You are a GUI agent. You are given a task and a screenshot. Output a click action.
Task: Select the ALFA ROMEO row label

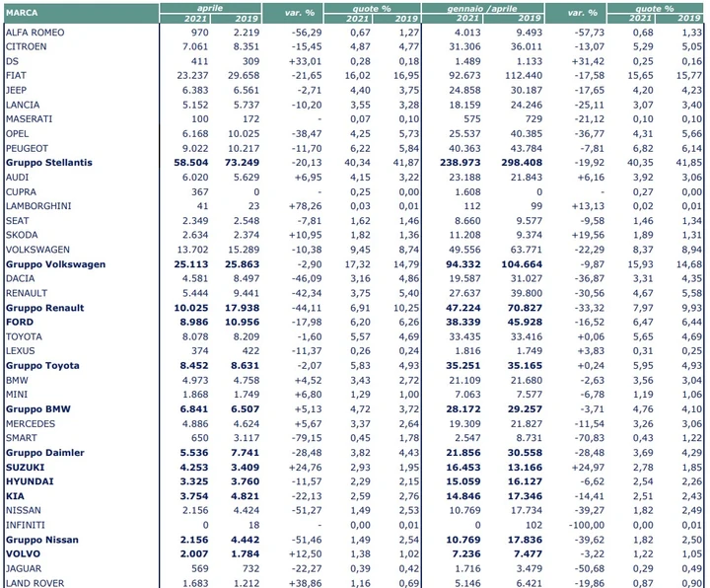pyautogui.click(x=35, y=33)
